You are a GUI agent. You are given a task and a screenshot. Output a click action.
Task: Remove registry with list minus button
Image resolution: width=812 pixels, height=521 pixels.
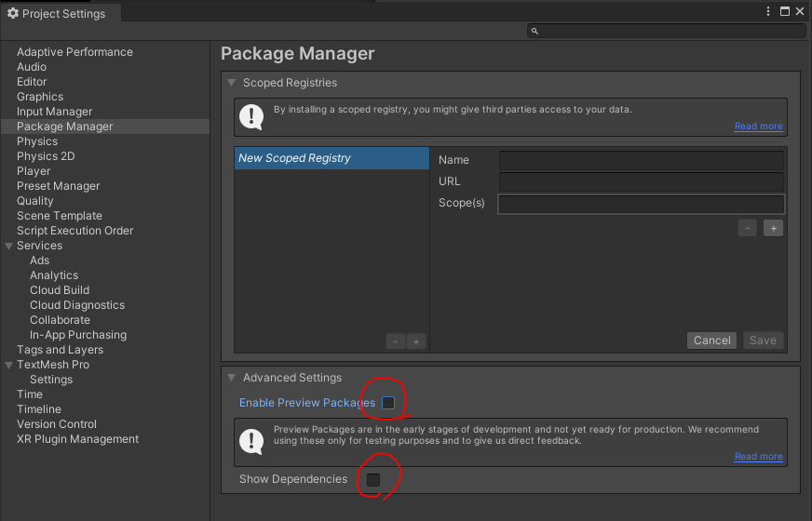(396, 341)
